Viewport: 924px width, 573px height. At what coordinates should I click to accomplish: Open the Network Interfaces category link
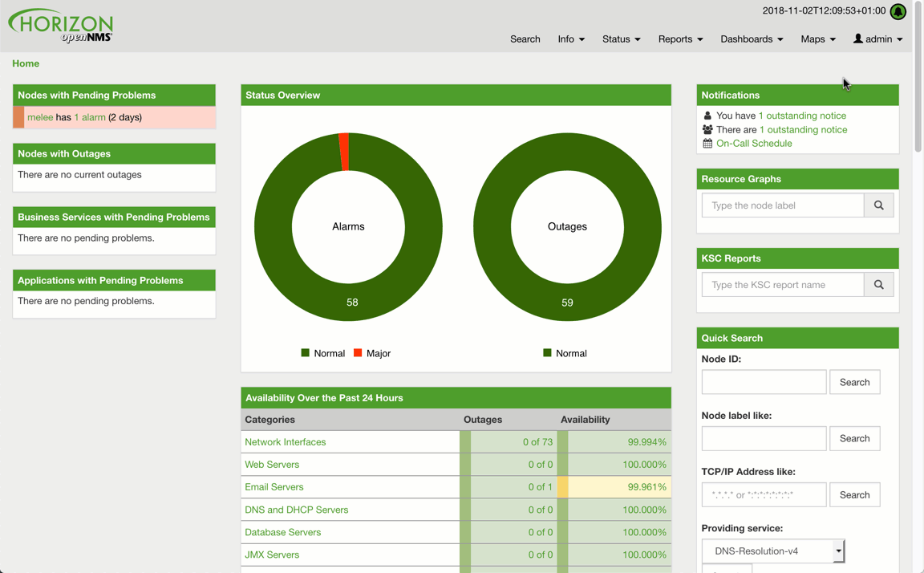(285, 442)
